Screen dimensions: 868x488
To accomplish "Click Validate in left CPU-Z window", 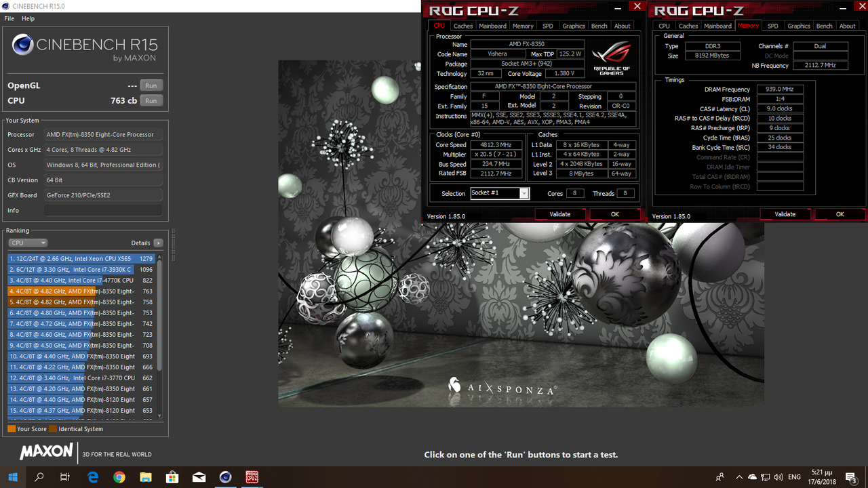I will click(559, 214).
